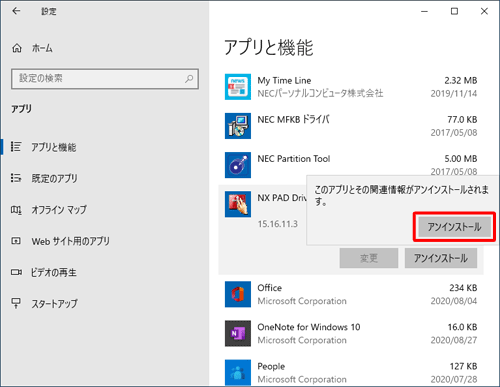Click the アプリと機能 page heading
Image resolution: width=500 pixels, height=387 pixels.
269,47
